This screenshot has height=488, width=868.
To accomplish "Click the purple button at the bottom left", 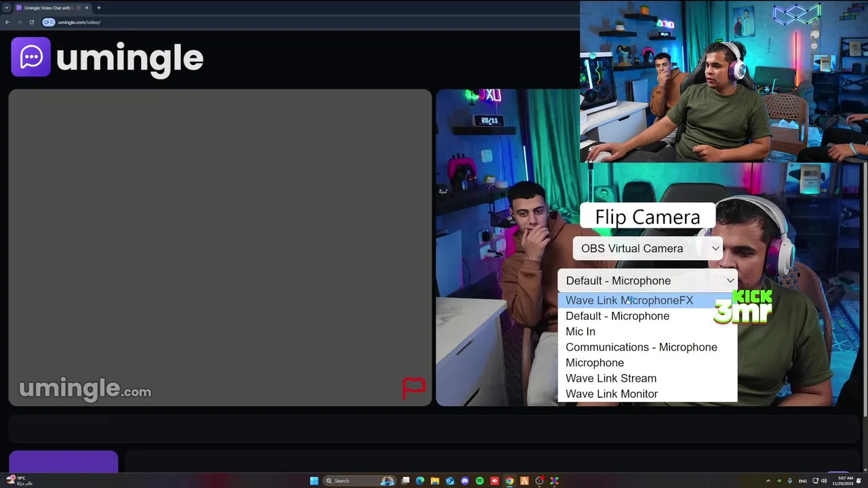I will [x=63, y=461].
